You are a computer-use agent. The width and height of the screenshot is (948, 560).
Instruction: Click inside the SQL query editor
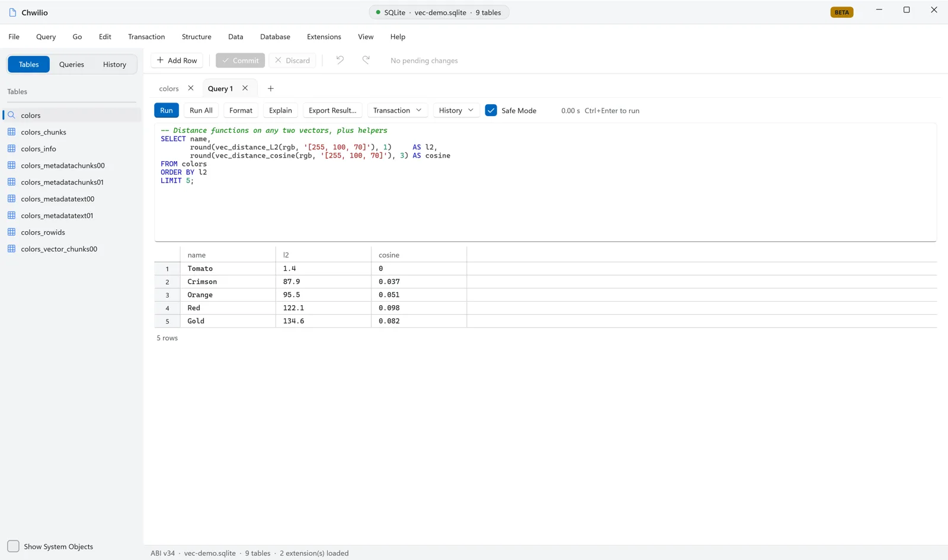point(545,182)
